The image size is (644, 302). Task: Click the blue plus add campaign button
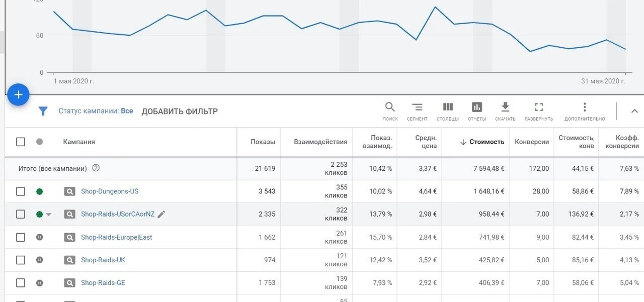click(18, 94)
